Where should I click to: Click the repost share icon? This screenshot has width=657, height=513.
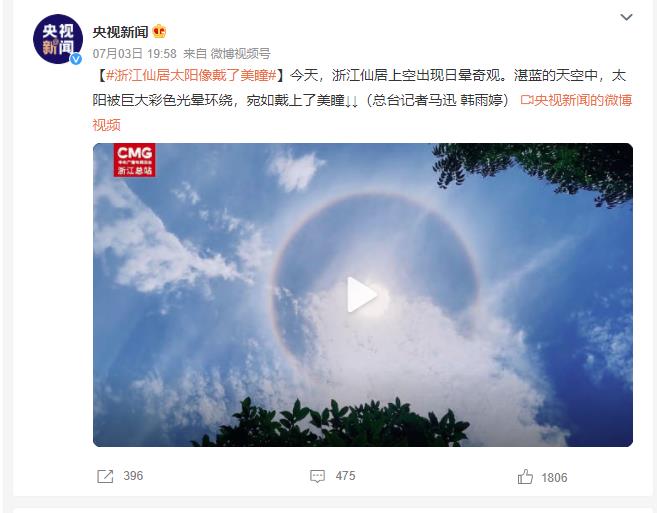(x=105, y=476)
